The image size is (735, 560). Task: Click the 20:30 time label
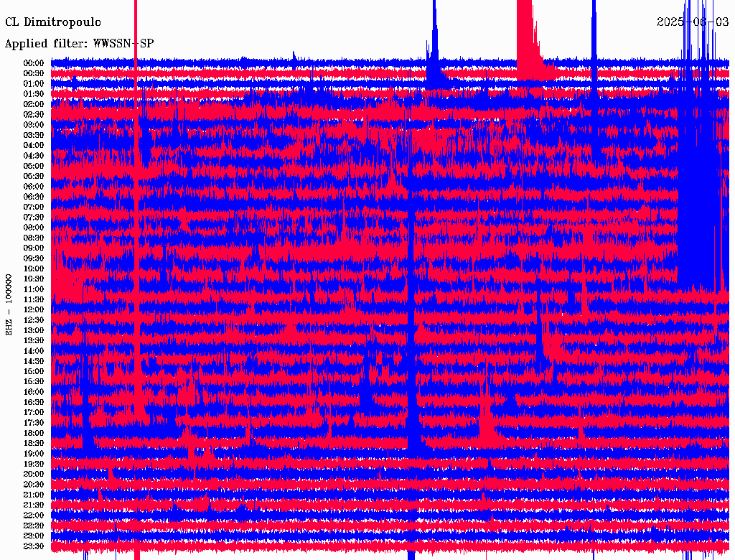(x=34, y=485)
